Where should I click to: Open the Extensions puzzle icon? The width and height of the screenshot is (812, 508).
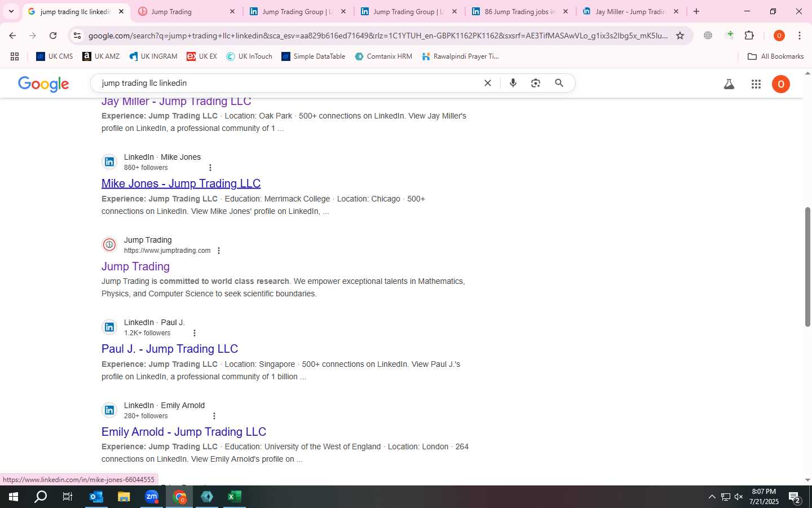749,36
